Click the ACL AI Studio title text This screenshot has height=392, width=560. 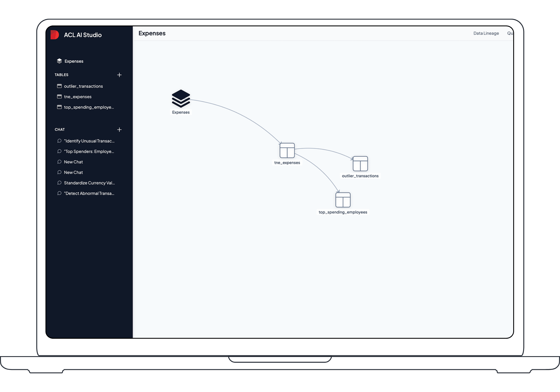pos(83,35)
